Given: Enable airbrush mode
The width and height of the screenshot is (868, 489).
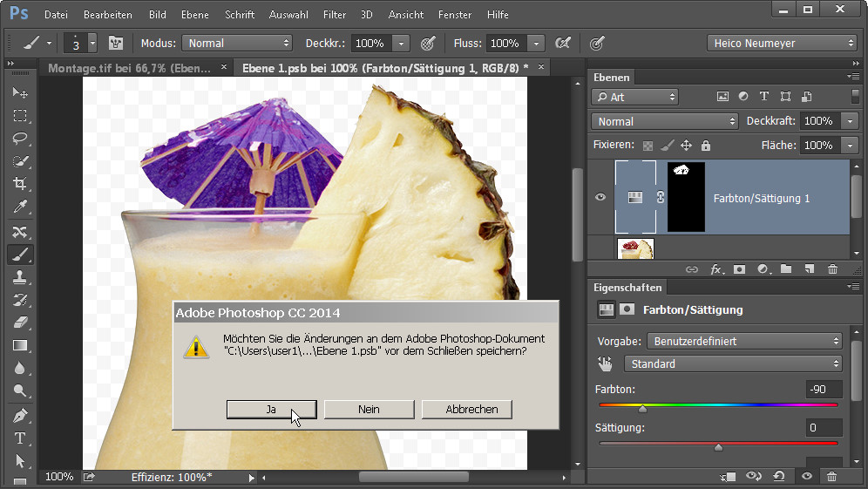Looking at the screenshot, I should coord(563,44).
